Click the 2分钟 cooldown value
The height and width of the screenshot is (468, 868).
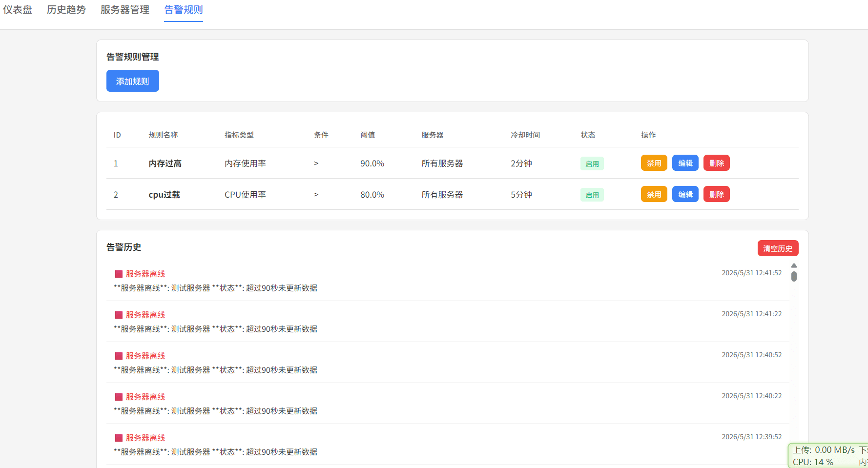pos(521,163)
